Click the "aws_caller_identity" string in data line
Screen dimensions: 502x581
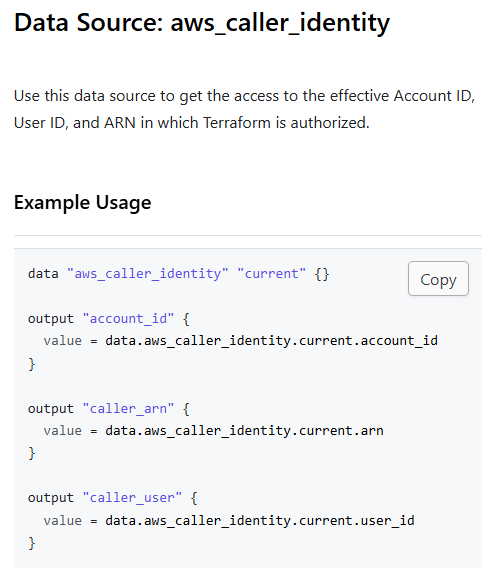[147, 274]
